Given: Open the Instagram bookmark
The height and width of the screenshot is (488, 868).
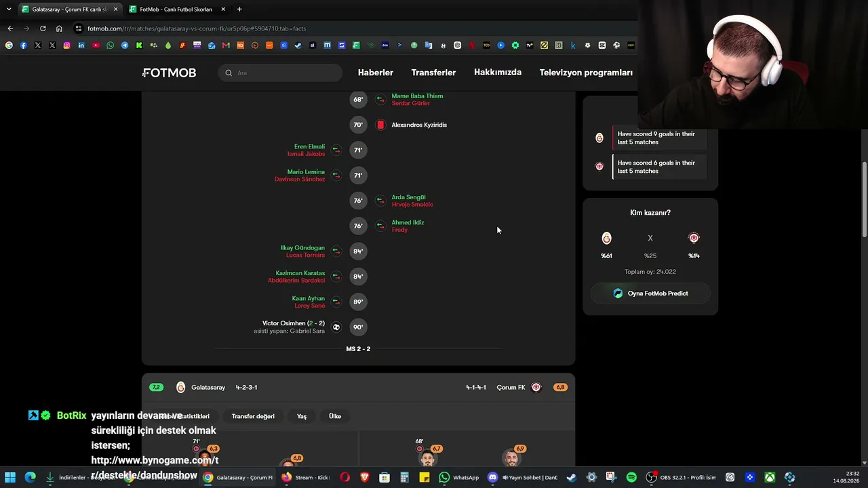Looking at the screenshot, I should tap(66, 45).
